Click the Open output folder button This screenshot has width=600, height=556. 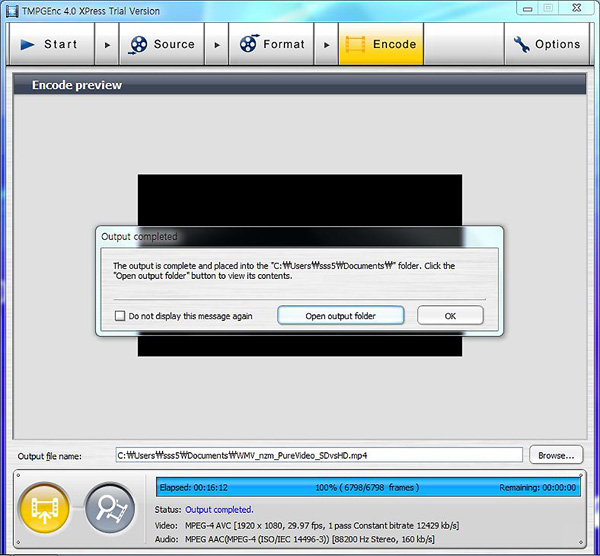[x=341, y=316]
